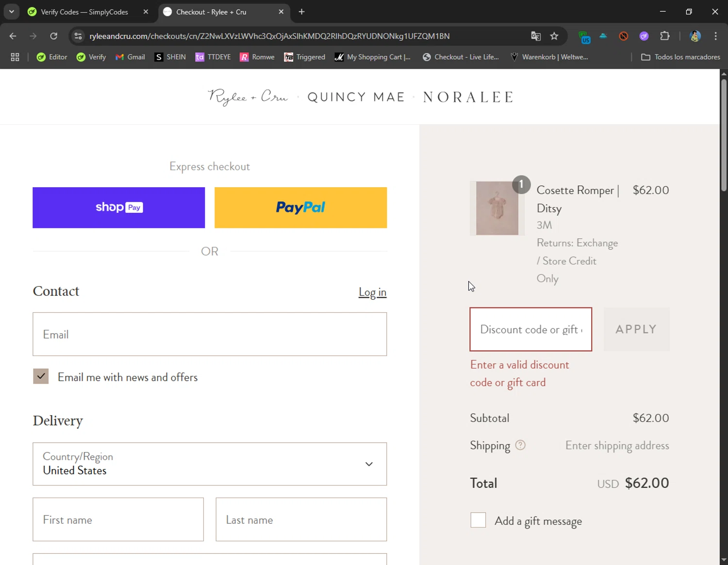
Task: Open the tab search dropdown arrow
Action: point(11,12)
